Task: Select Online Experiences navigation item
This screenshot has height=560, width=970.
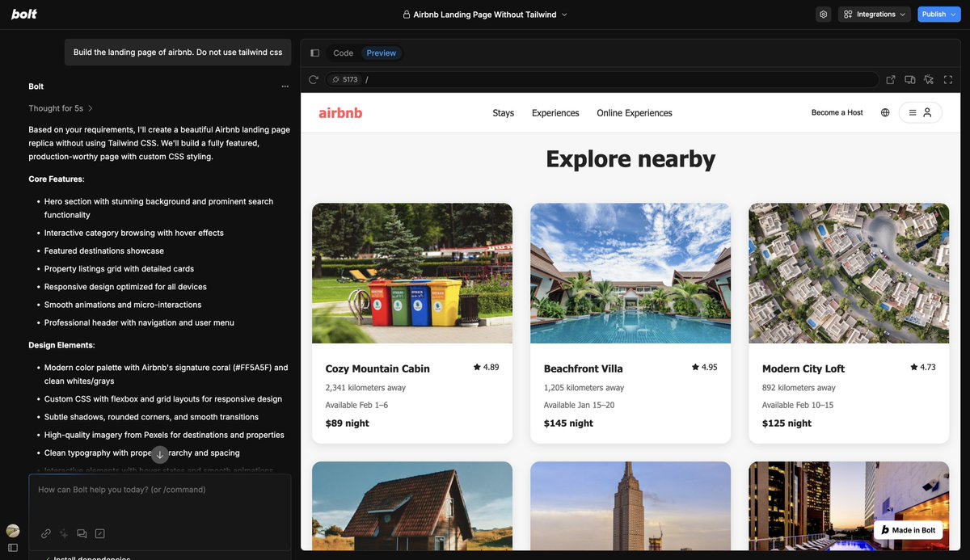Action: click(x=635, y=113)
